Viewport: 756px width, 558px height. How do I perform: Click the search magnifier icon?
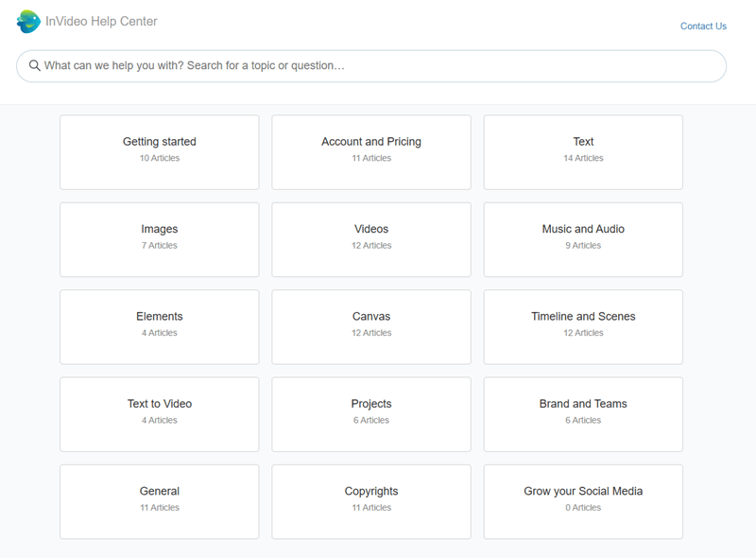point(34,65)
